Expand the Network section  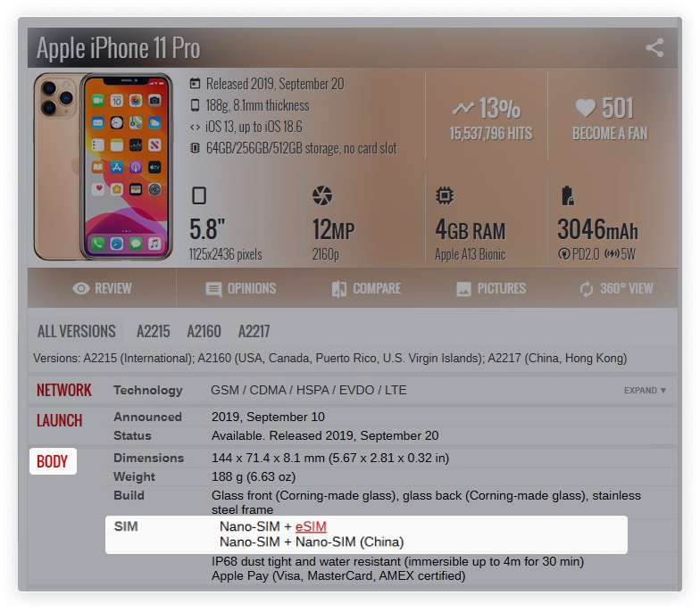click(x=645, y=391)
